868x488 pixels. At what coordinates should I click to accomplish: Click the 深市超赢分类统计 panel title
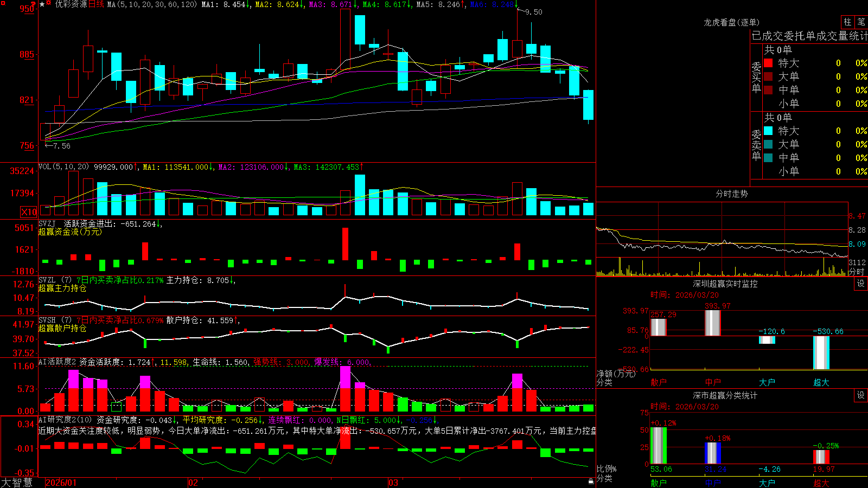(x=725, y=395)
